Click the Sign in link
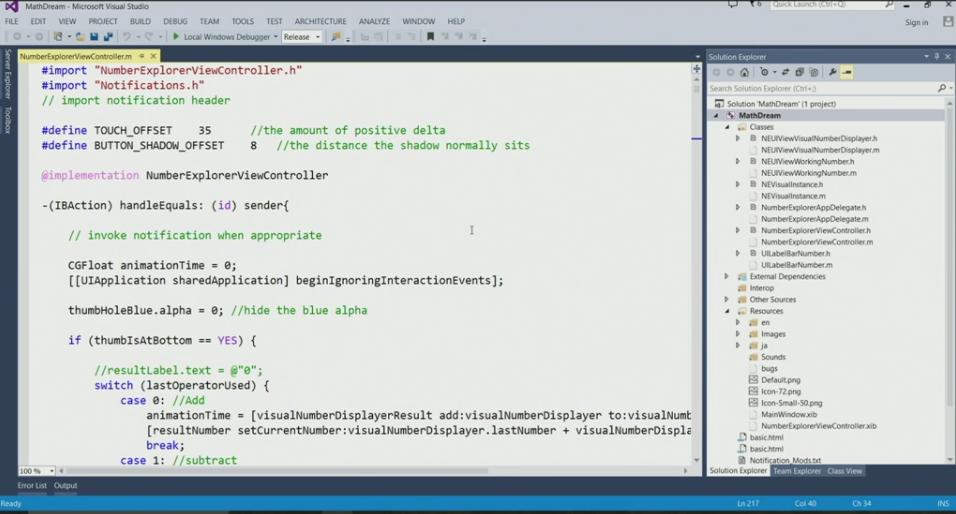Screen dimensions: 956x514 916,23
